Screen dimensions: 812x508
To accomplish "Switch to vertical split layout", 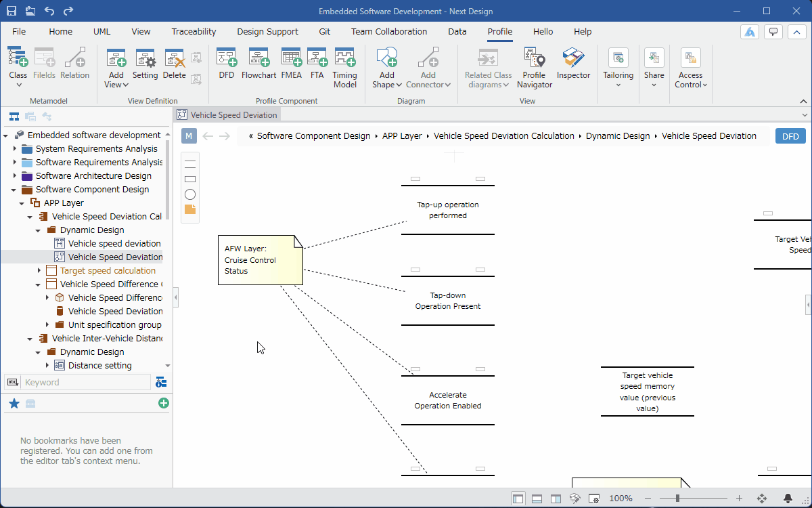I will [556, 499].
